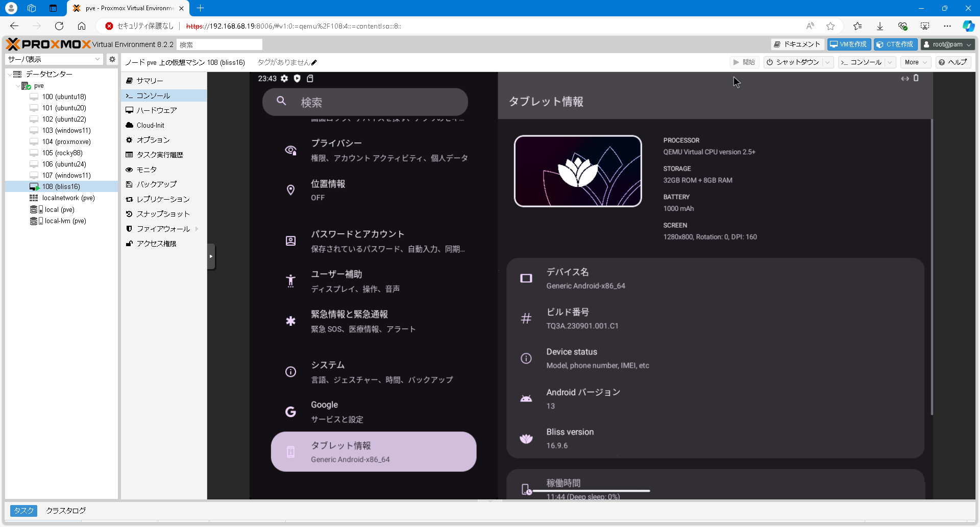Open the shutdown dropdown arrow
The width and height of the screenshot is (980, 527).
click(x=828, y=62)
